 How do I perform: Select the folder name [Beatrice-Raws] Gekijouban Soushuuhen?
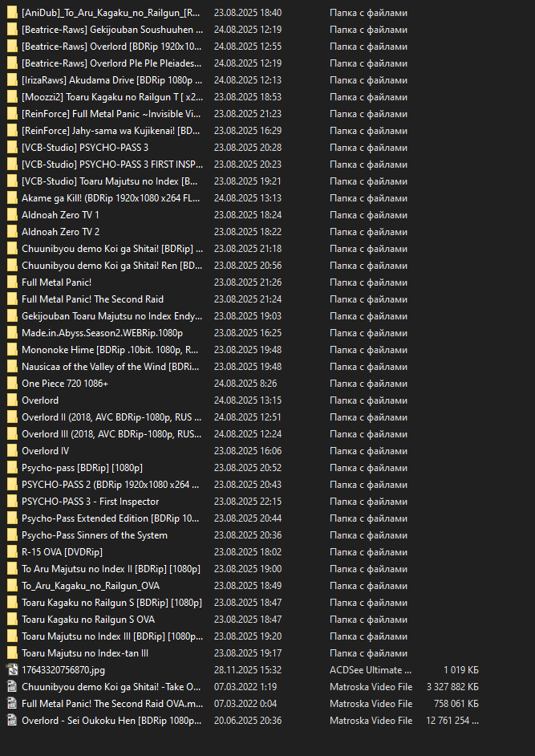pyautogui.click(x=112, y=30)
